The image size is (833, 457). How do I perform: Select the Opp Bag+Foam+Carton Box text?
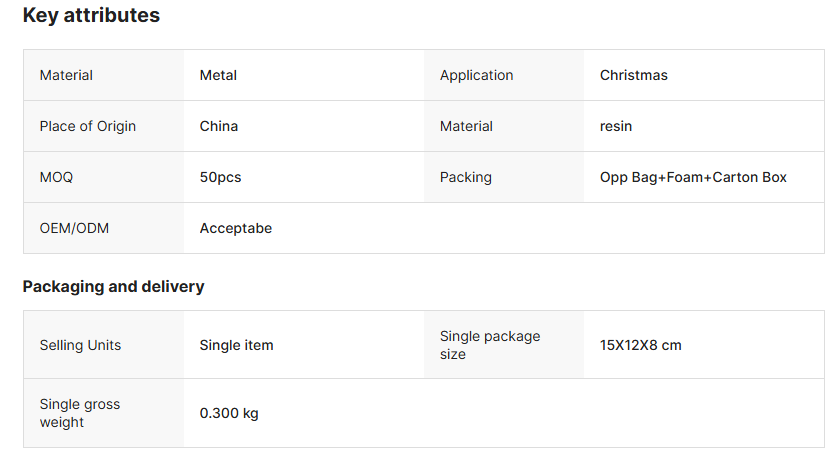[693, 177]
